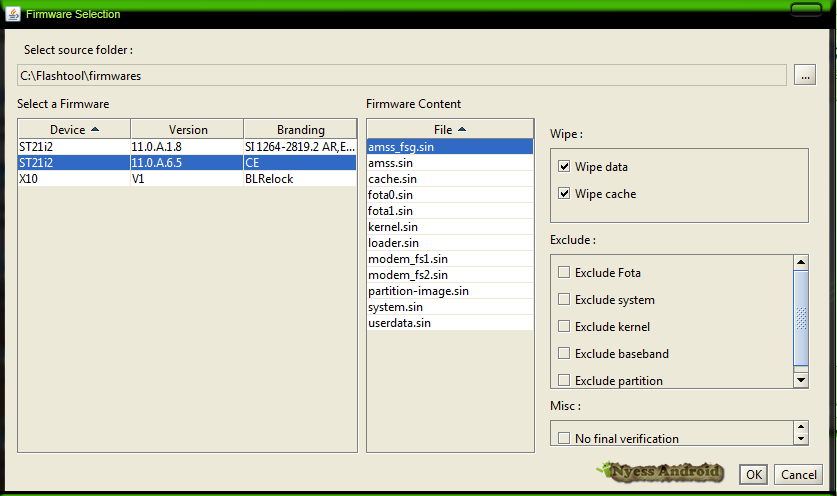Browse source folder with the ... button
The width and height of the screenshot is (837, 496).
tap(804, 75)
